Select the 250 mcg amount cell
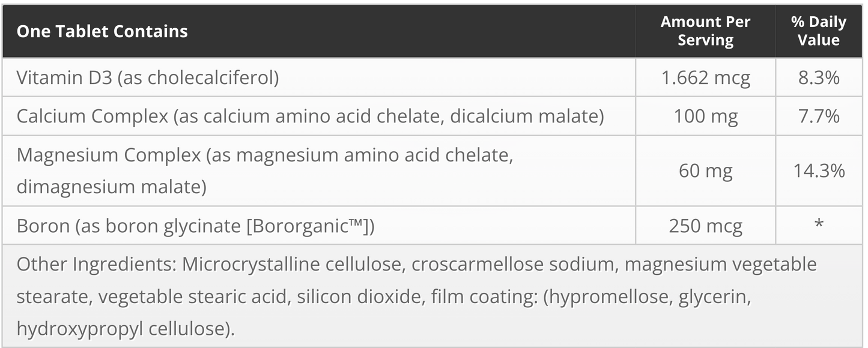The width and height of the screenshot is (868, 348). [705, 226]
